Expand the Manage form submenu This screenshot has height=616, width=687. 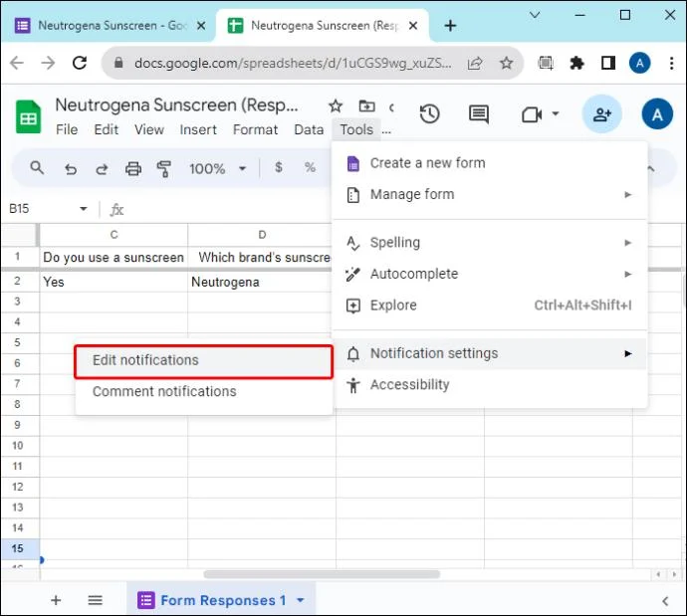pos(489,194)
